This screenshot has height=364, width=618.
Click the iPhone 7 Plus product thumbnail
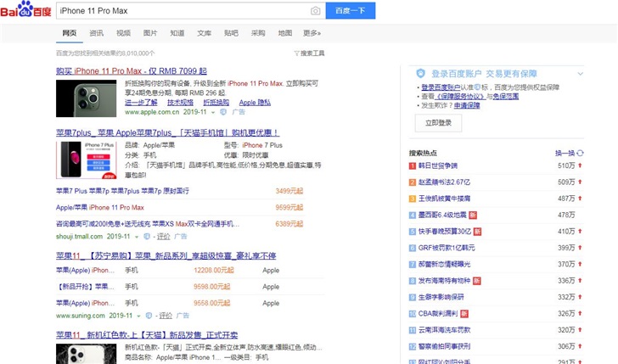coord(86,159)
